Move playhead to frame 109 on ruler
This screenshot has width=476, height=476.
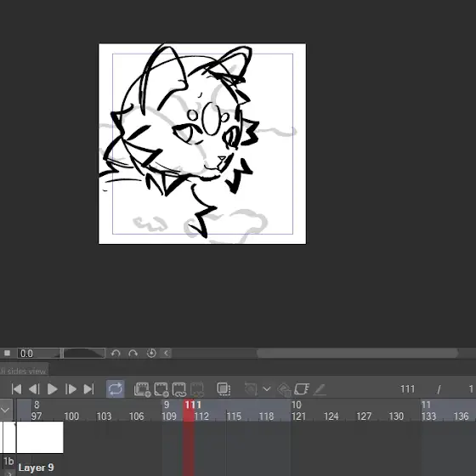(169, 416)
